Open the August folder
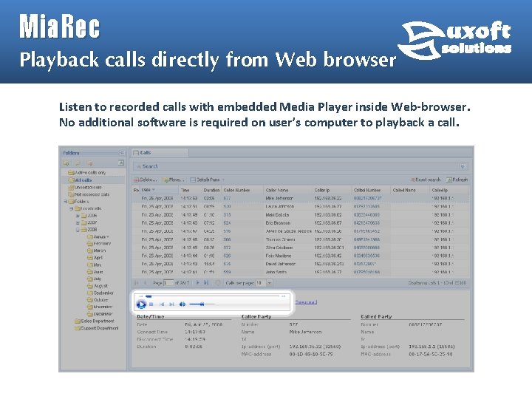The width and height of the screenshot is (532, 399). pyautogui.click(x=98, y=286)
